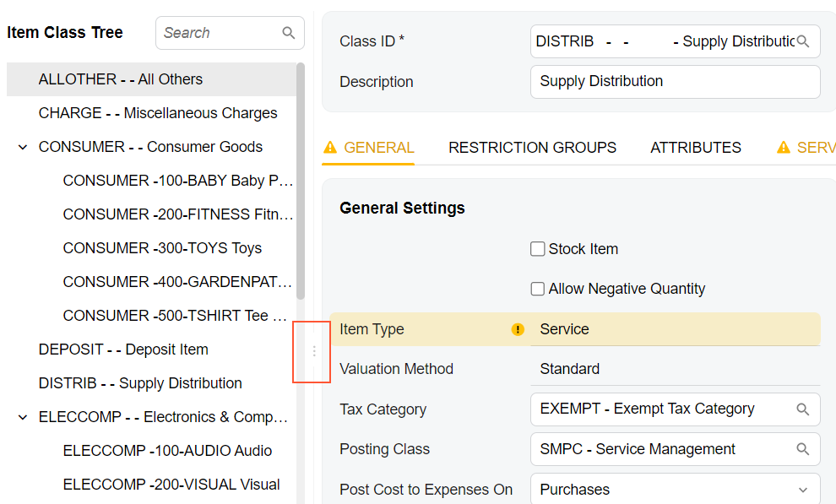Select CONSUMER -300-TOYS Toys tree item
Screen dimensions: 836x504
[x=162, y=248]
